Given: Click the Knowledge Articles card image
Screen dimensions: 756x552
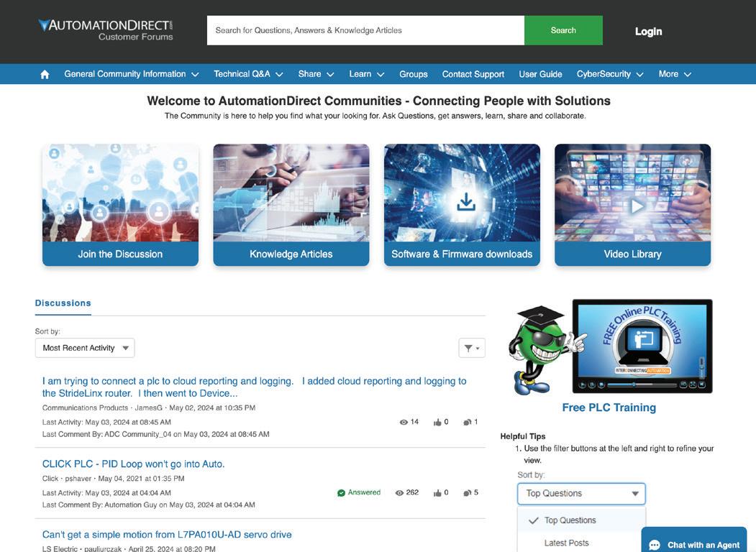Looking at the screenshot, I should tap(291, 193).
